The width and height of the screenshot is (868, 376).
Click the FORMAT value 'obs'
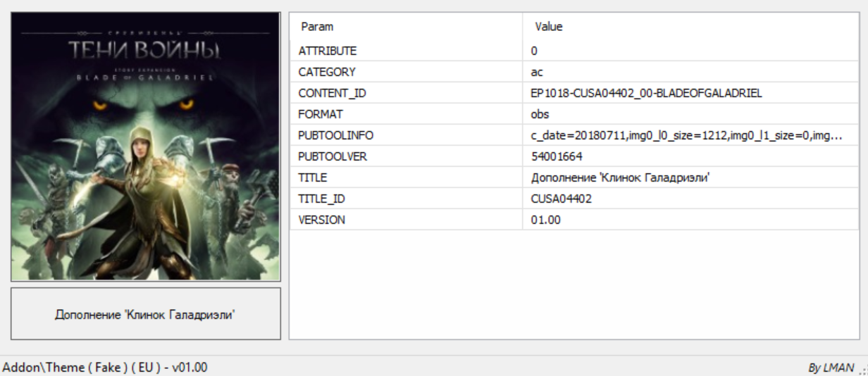(x=690, y=114)
